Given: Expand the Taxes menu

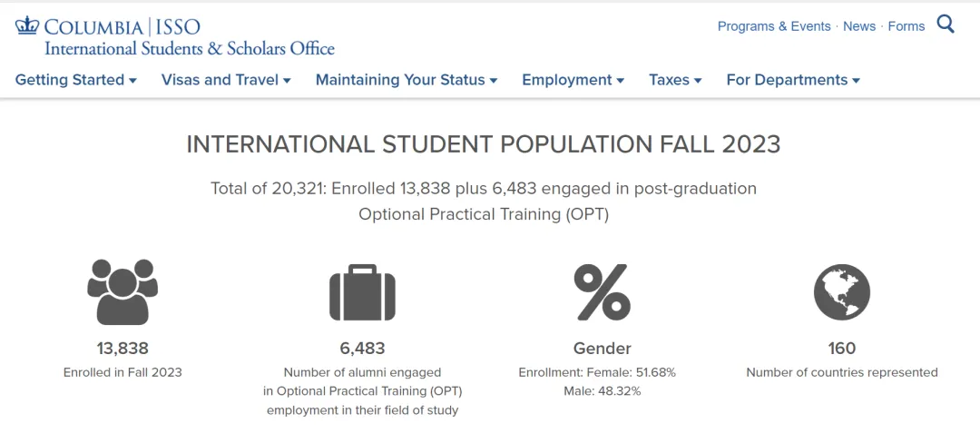Looking at the screenshot, I should coord(675,80).
